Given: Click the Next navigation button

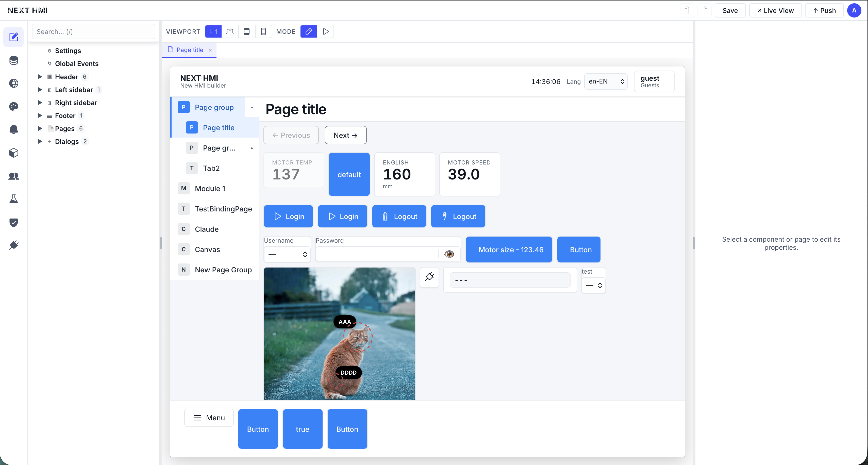Looking at the screenshot, I should (345, 135).
